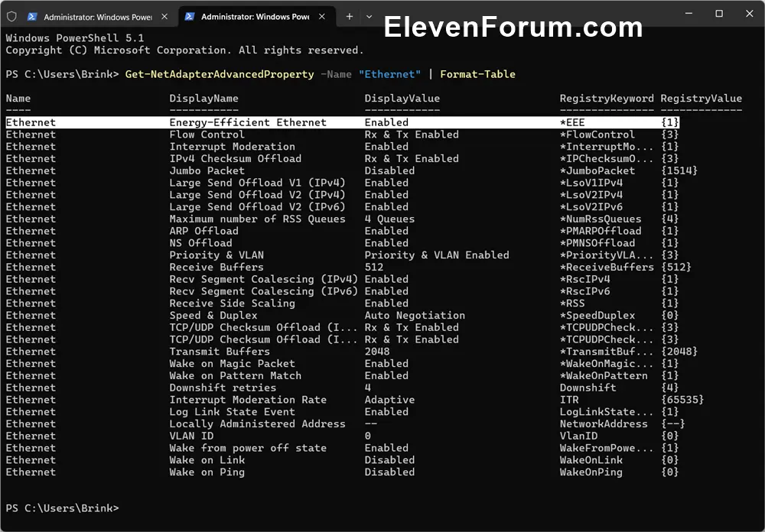The width and height of the screenshot is (765, 532).
Task: Click the Wake on Link display name
Action: pyautogui.click(x=207, y=460)
